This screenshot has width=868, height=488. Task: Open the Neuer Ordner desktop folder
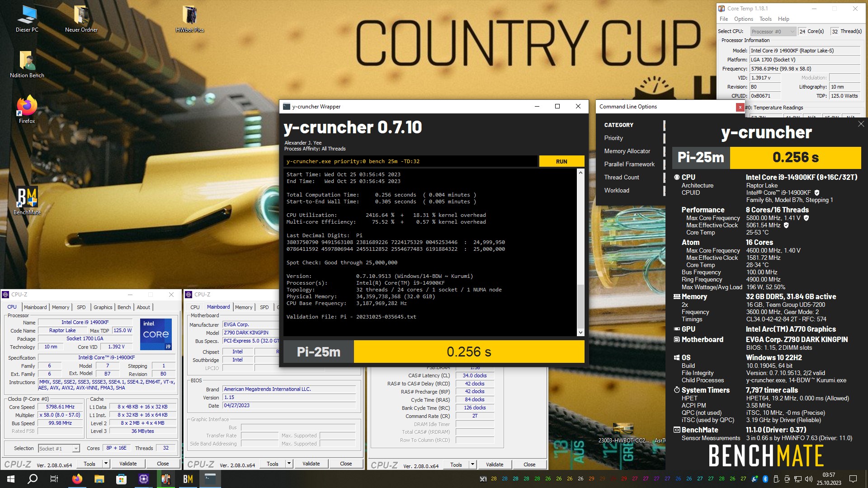point(81,19)
